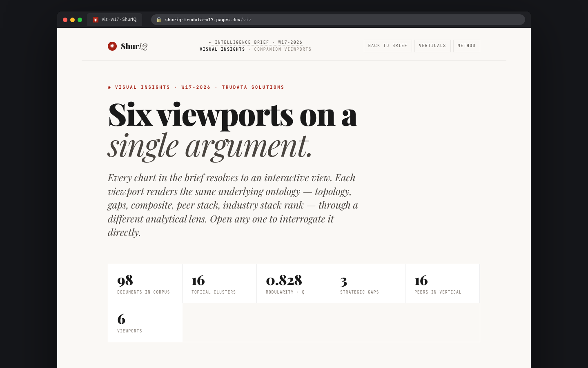
Task: Click the favicon on the browser tab
Action: point(95,19)
